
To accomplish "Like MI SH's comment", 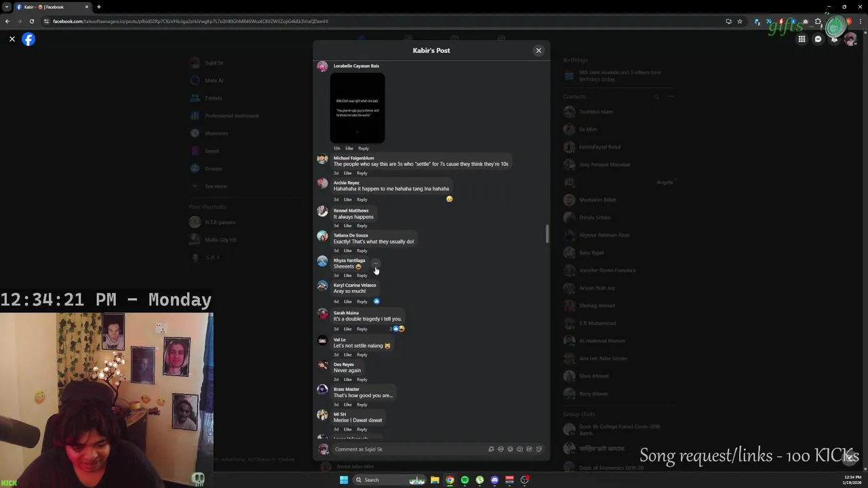I will click(347, 429).
